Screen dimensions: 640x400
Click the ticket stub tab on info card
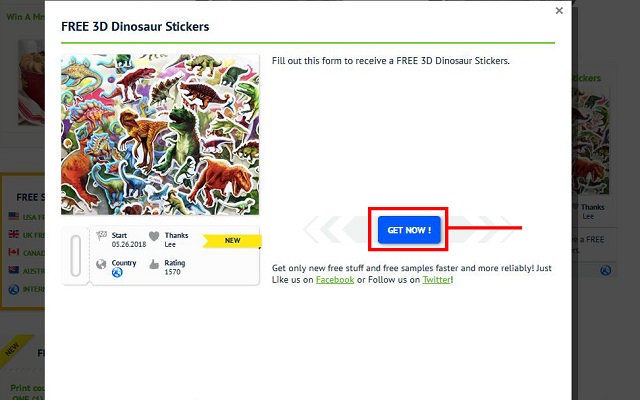coord(76,256)
